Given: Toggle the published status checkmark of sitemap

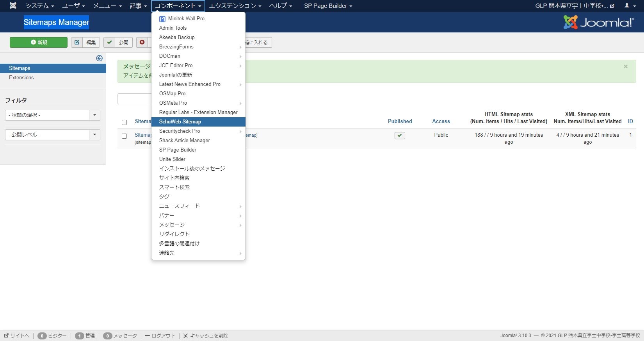Looking at the screenshot, I should (x=400, y=136).
